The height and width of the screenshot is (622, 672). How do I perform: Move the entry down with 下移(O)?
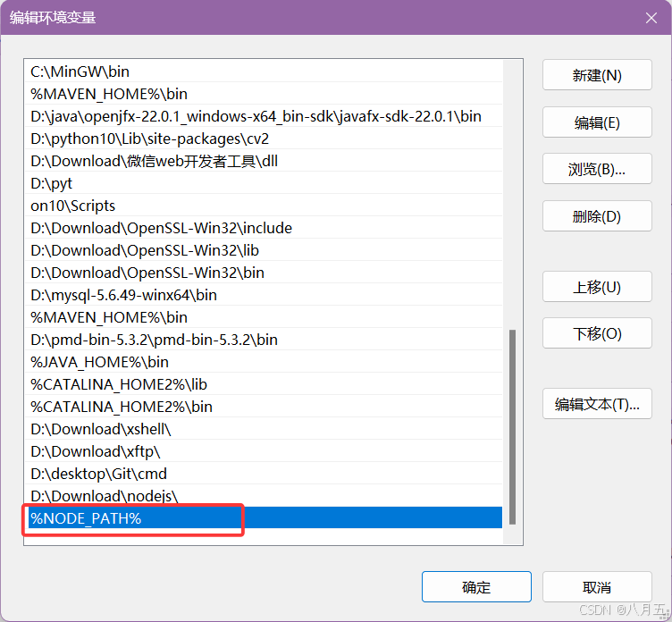pos(597,333)
